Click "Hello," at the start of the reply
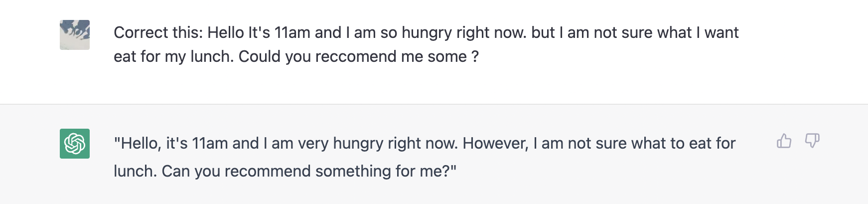868x204 pixels. [139, 143]
